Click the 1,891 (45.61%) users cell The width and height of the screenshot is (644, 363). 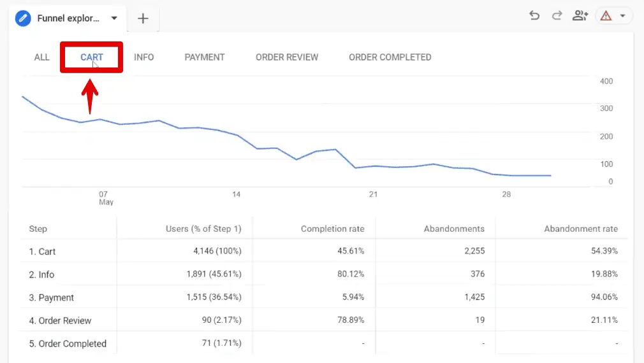(x=214, y=274)
